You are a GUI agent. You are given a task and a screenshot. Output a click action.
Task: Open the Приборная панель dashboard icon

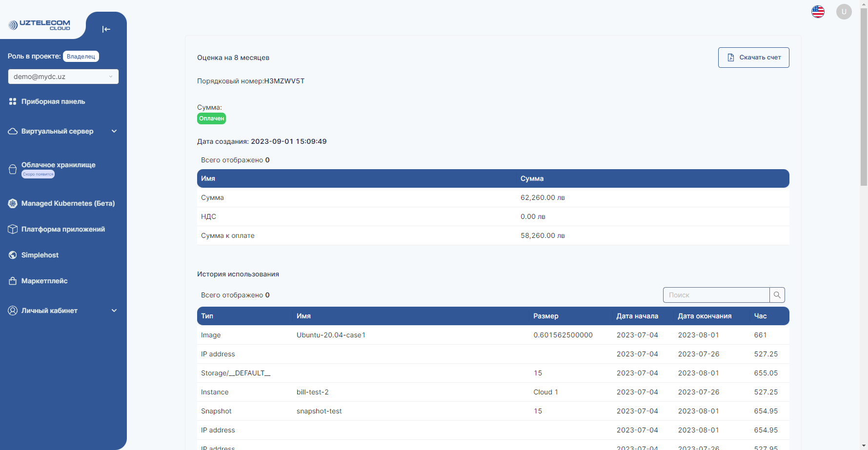pyautogui.click(x=13, y=101)
